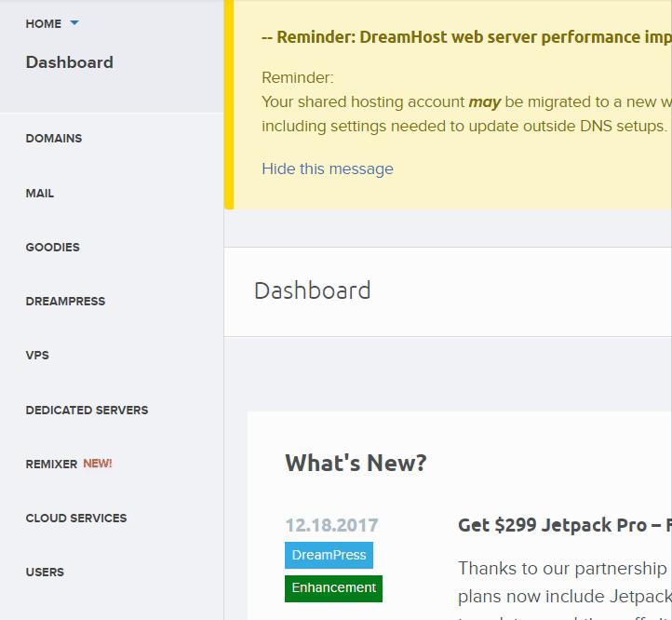Open CLOUD SERVICES in the sidebar
672x620 pixels.
[x=76, y=519]
